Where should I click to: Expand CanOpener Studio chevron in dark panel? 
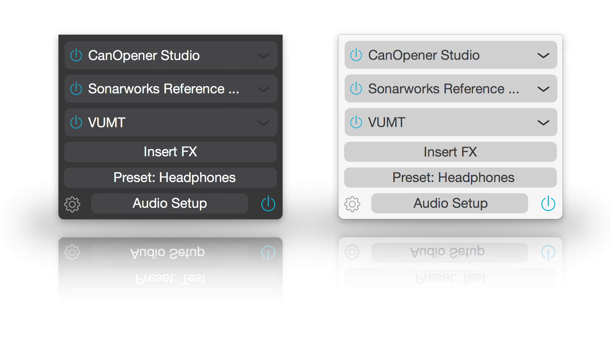tap(263, 56)
